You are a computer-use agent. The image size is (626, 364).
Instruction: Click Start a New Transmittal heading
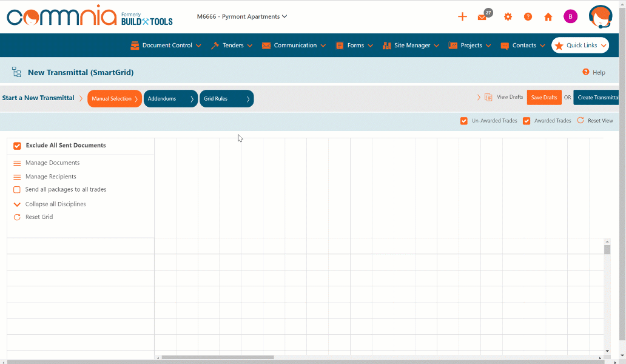[38, 98]
